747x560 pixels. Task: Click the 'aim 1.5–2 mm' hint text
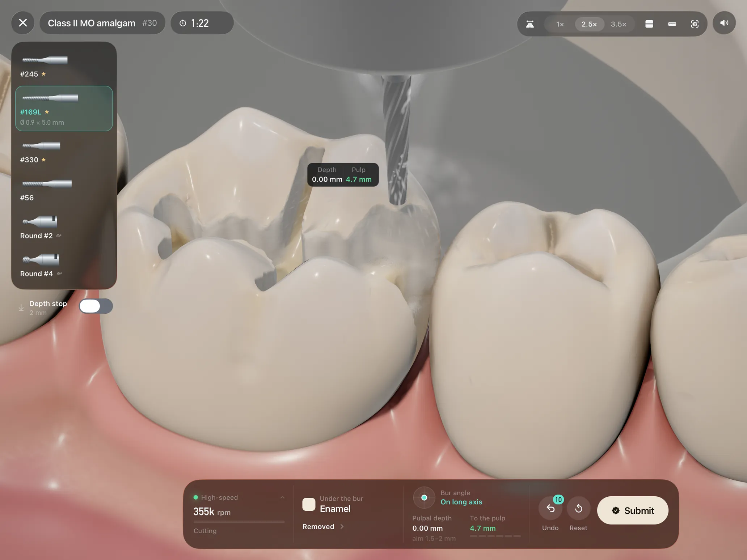tap(434, 539)
